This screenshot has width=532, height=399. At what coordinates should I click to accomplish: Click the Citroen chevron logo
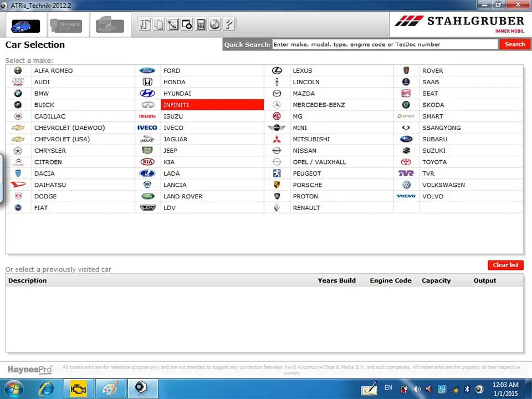click(x=18, y=162)
